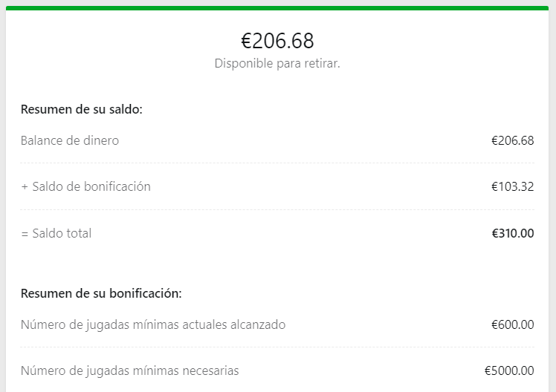This screenshot has width=556, height=392.
Task: Click the green bar atop the card
Action: click(x=277, y=8)
